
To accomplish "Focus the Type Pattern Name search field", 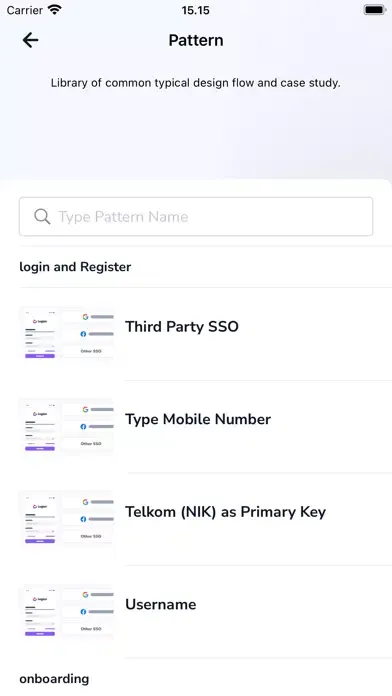I will click(x=196, y=217).
